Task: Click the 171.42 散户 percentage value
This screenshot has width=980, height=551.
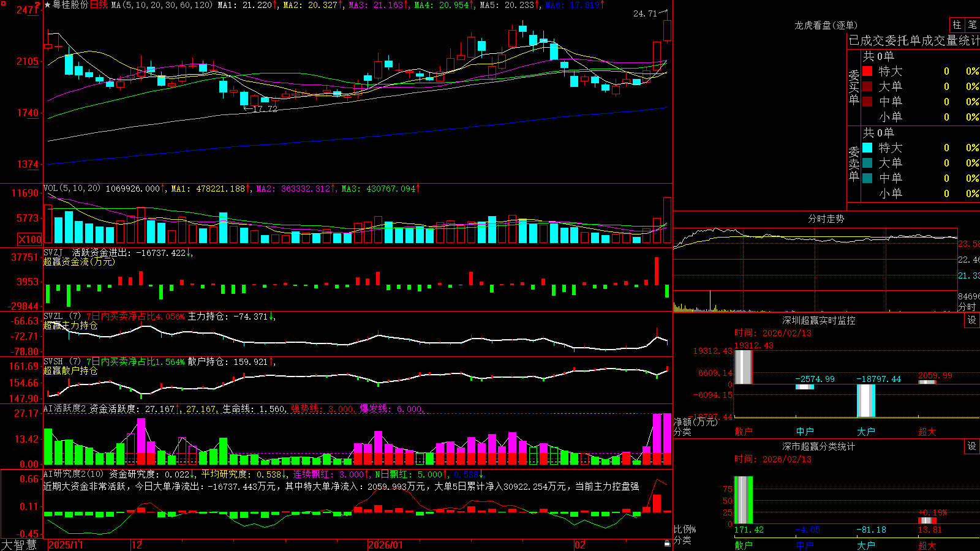Action: pos(748,530)
